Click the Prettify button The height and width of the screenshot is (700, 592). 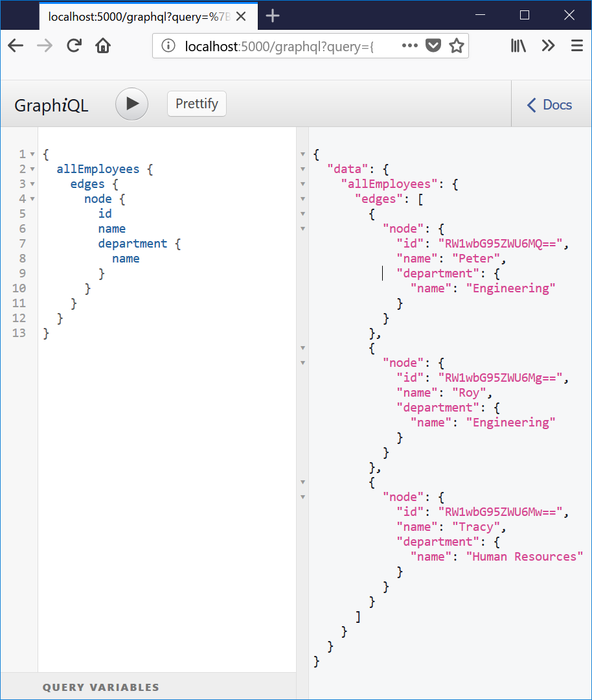[x=197, y=104]
